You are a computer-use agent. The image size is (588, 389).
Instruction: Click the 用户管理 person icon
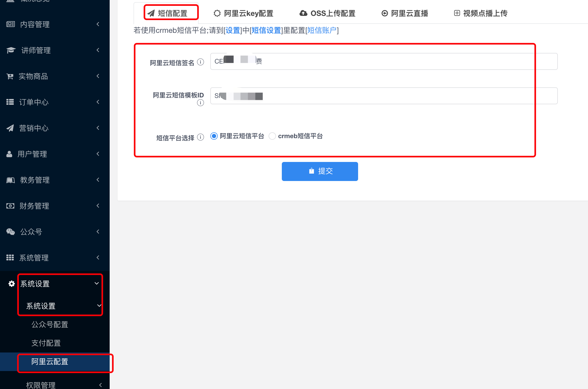coord(9,154)
